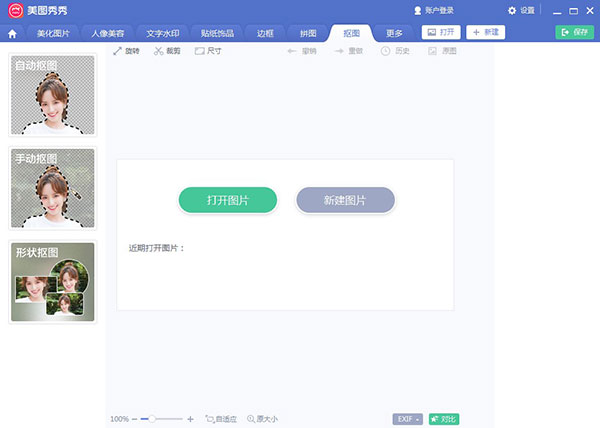Switch to the 人像美容 tab
Viewport: 600px width, 428px height.
[x=108, y=34]
